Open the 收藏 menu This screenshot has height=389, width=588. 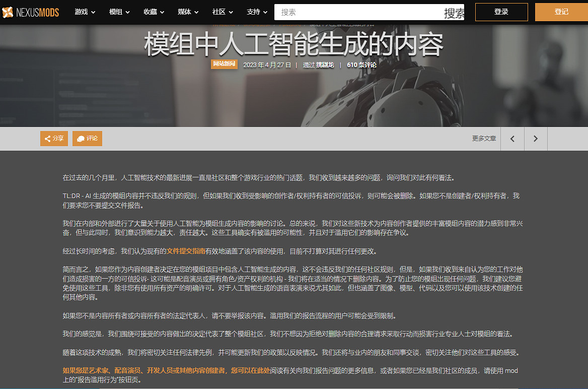coord(153,12)
